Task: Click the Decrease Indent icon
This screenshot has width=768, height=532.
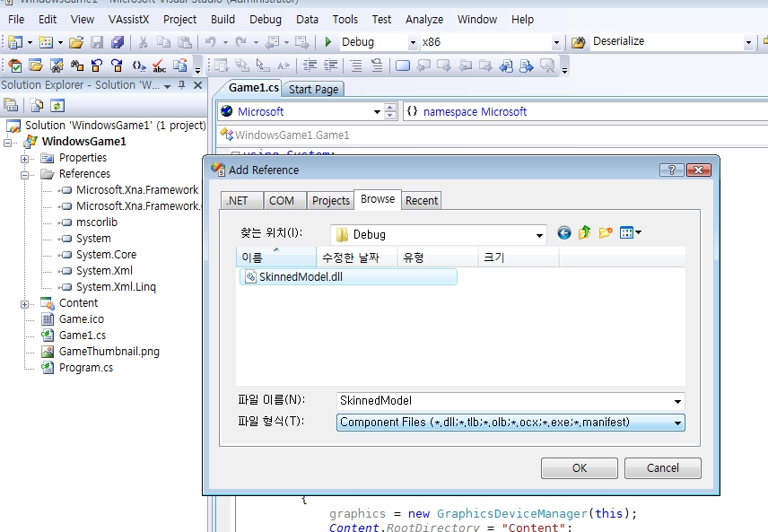Action: click(x=310, y=65)
